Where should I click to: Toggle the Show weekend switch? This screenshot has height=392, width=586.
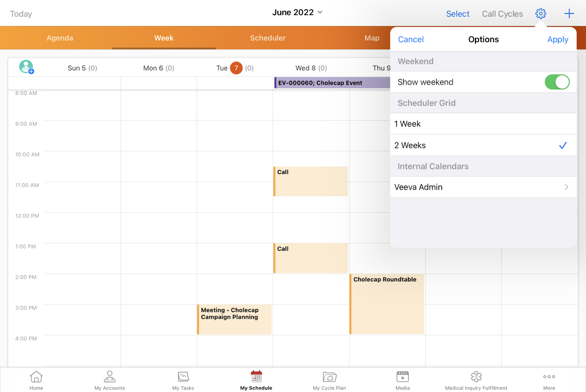(557, 82)
